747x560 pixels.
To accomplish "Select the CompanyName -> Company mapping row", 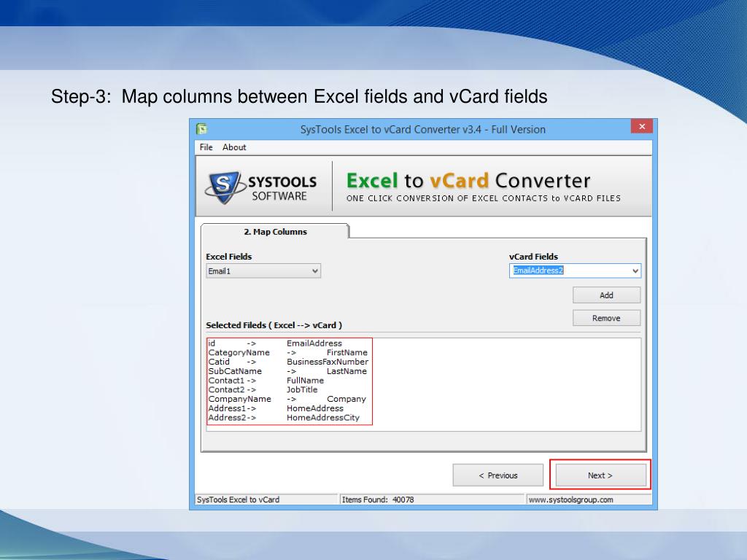I will [x=287, y=399].
